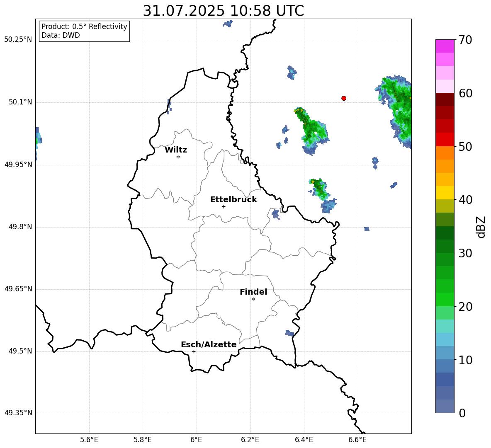Click the 50.1°N latitude label
The width and height of the screenshot is (491, 448).
click(x=20, y=102)
